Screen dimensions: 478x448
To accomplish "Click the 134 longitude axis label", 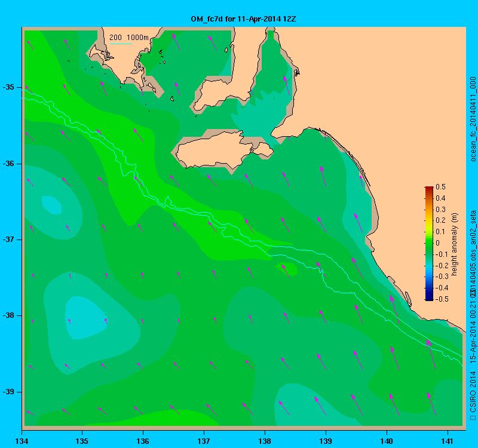I will (22, 441).
